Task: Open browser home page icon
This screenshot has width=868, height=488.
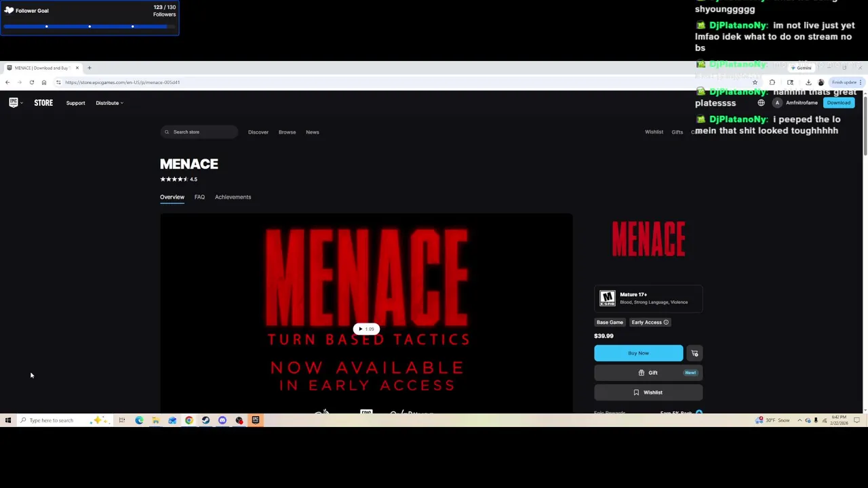Action: pyautogui.click(x=44, y=82)
